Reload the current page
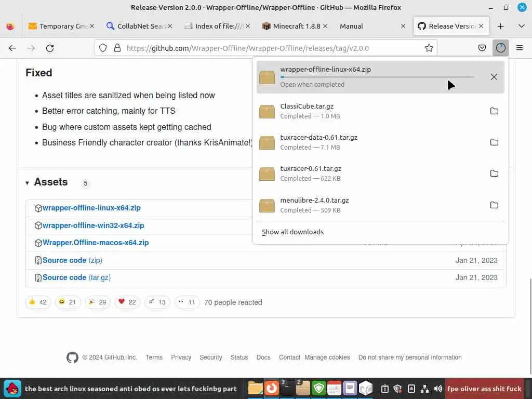 (50, 48)
